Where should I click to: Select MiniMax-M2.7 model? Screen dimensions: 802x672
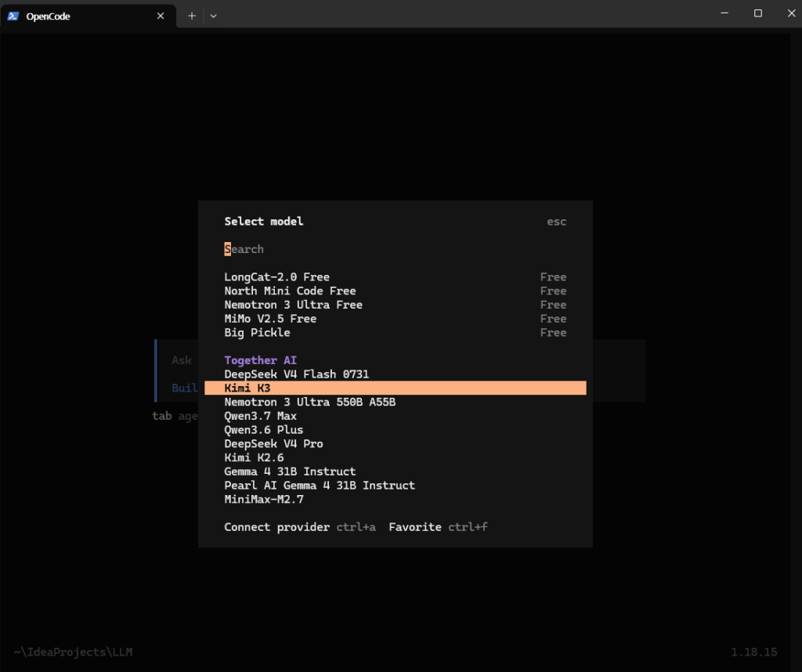(395, 499)
